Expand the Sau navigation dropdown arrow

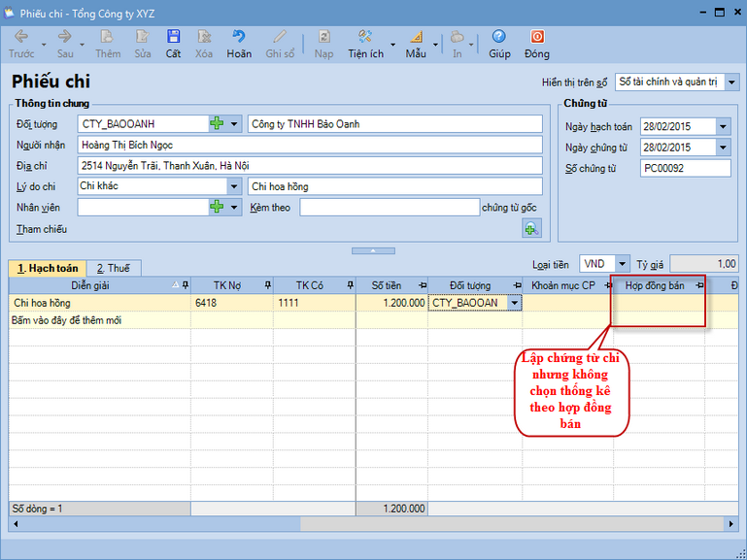tap(82, 45)
